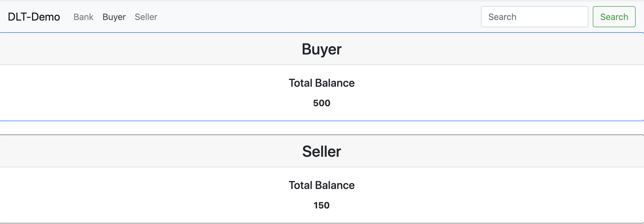Select the Buyer navbar link

114,17
